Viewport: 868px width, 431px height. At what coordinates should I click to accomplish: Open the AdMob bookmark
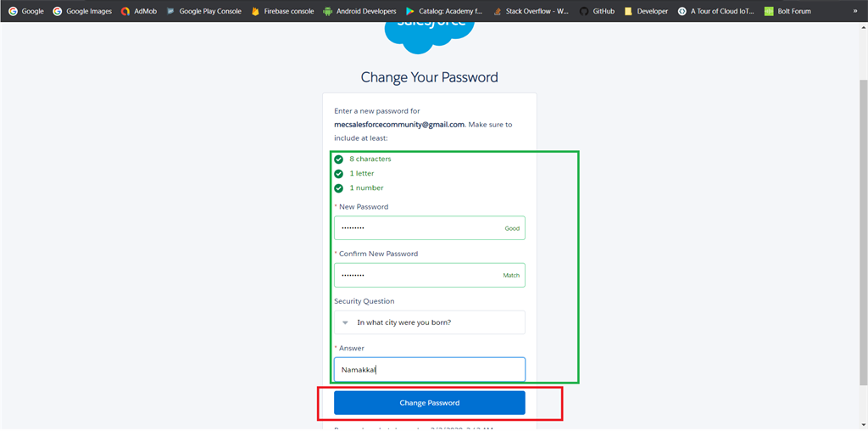(x=139, y=11)
